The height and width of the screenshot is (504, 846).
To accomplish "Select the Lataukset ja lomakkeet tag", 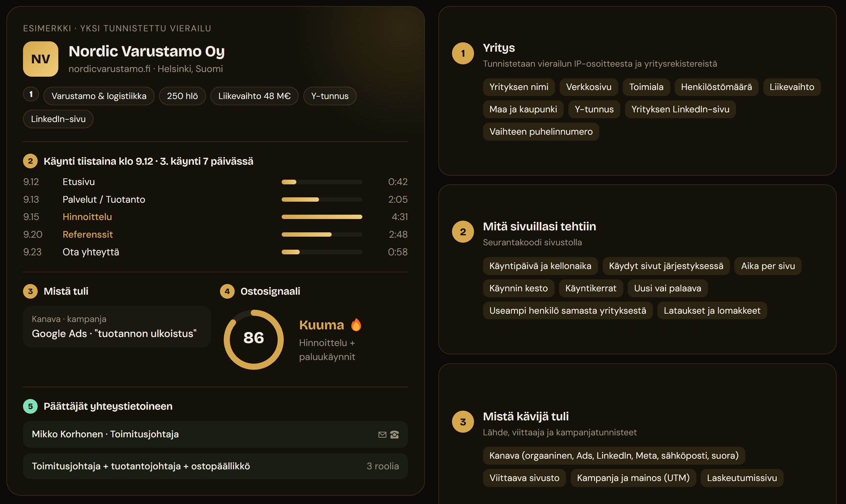I will (712, 311).
